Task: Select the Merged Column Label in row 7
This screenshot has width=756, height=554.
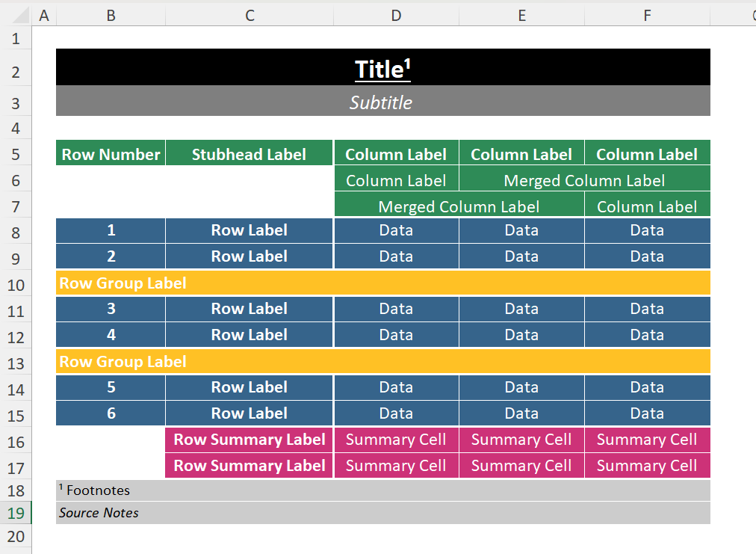Action: tap(459, 206)
